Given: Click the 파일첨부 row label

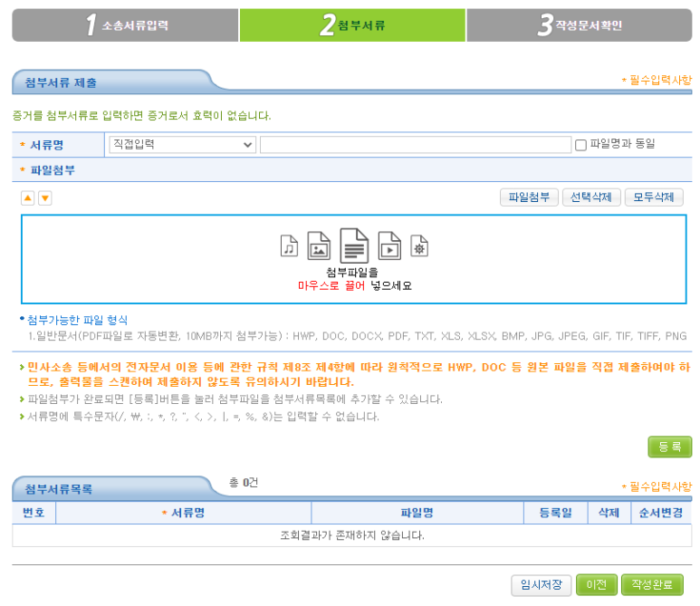Looking at the screenshot, I should (x=53, y=170).
